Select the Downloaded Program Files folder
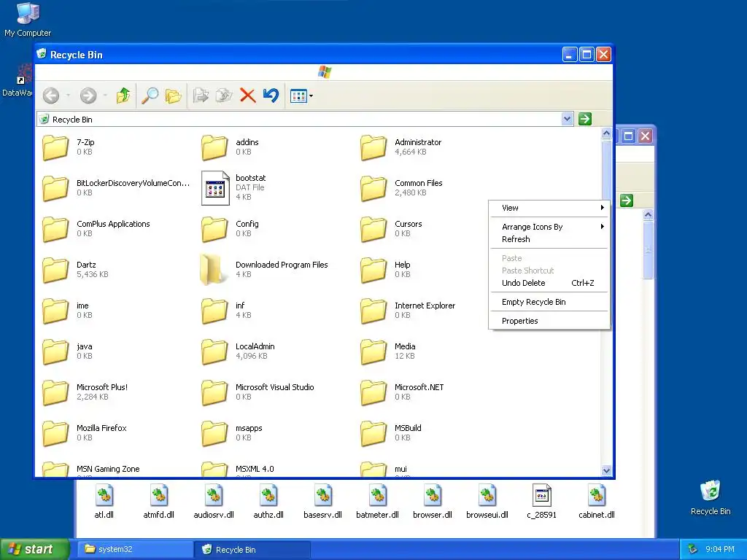Viewport: 747px width, 560px height. point(212,270)
